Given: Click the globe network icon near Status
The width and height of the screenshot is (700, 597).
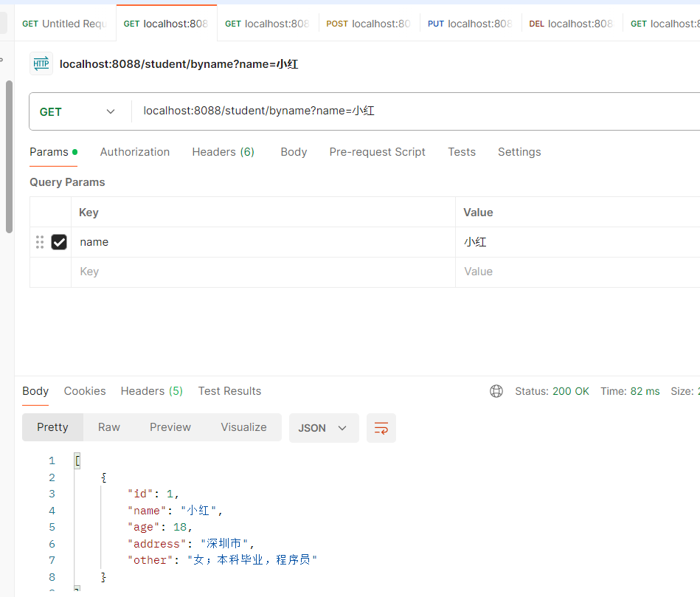Looking at the screenshot, I should click(496, 391).
